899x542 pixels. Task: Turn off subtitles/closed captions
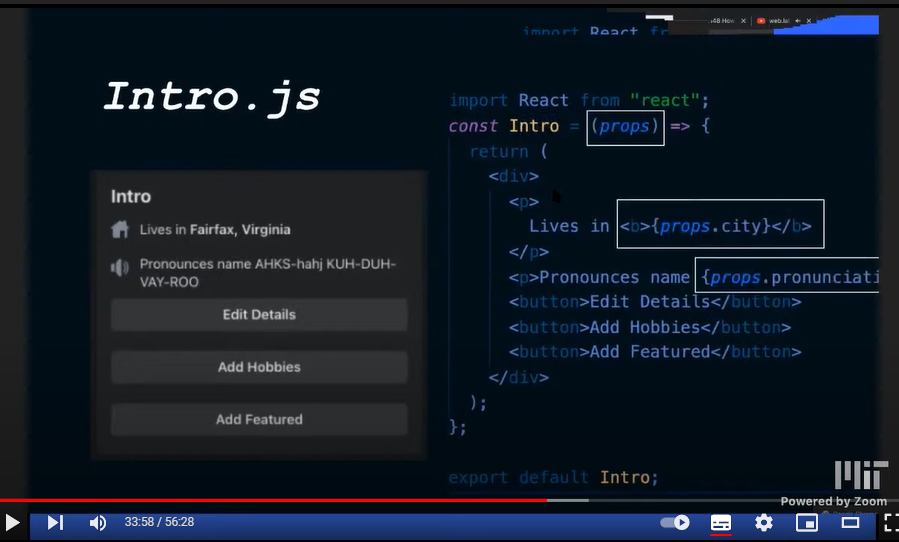[721, 522]
